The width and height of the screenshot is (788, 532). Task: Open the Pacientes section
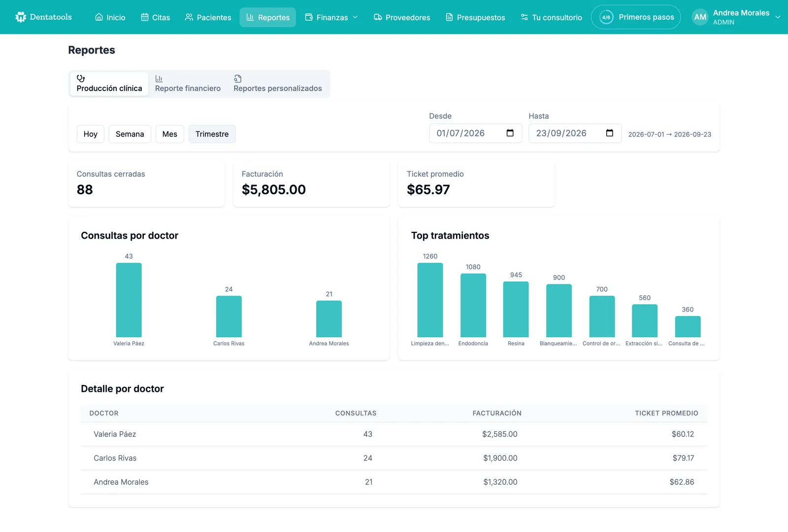tap(208, 17)
